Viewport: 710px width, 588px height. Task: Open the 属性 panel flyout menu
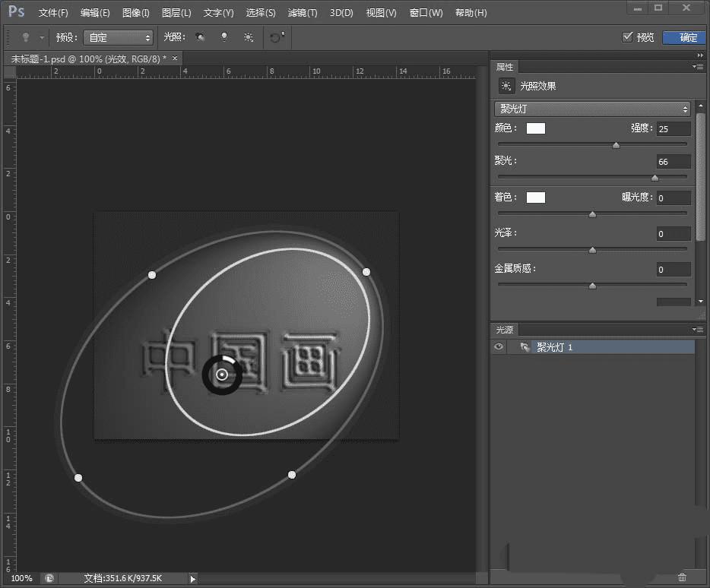(x=697, y=67)
